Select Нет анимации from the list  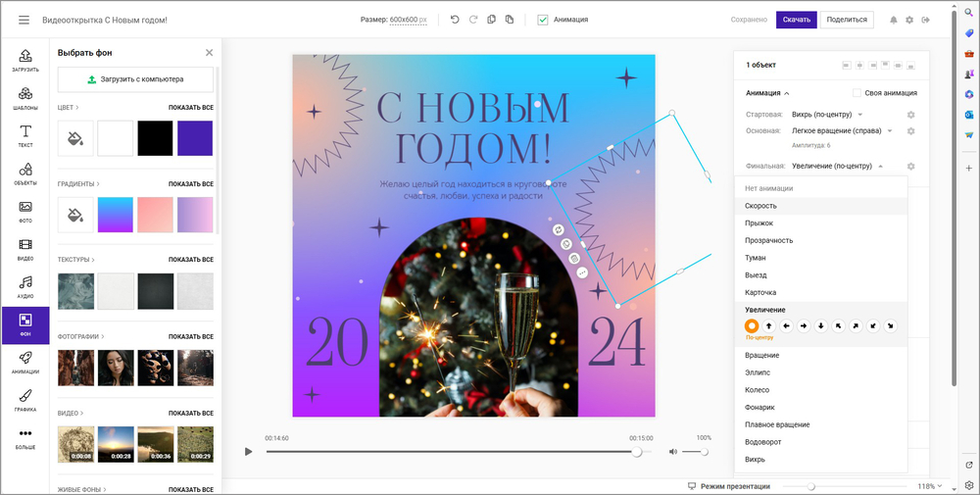point(820,188)
